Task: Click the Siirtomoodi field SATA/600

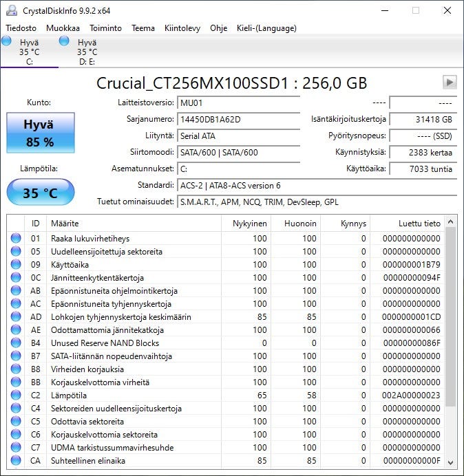Action: [x=238, y=153]
